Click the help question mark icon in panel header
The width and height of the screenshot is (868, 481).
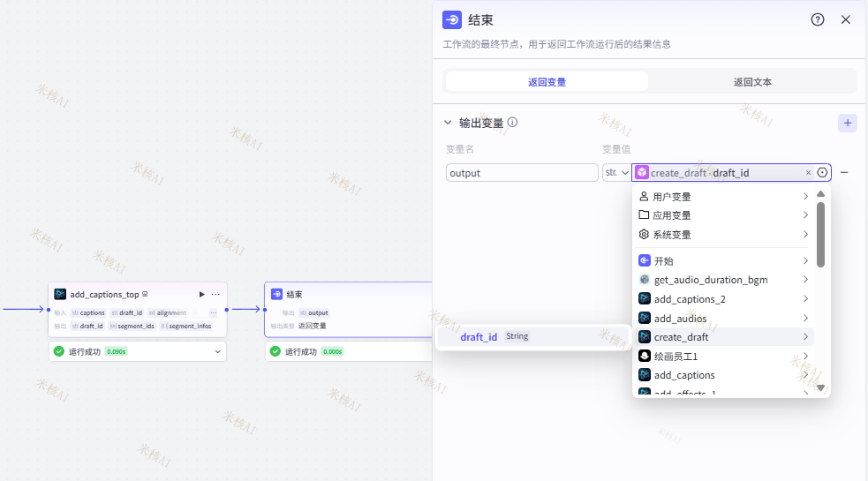[818, 19]
